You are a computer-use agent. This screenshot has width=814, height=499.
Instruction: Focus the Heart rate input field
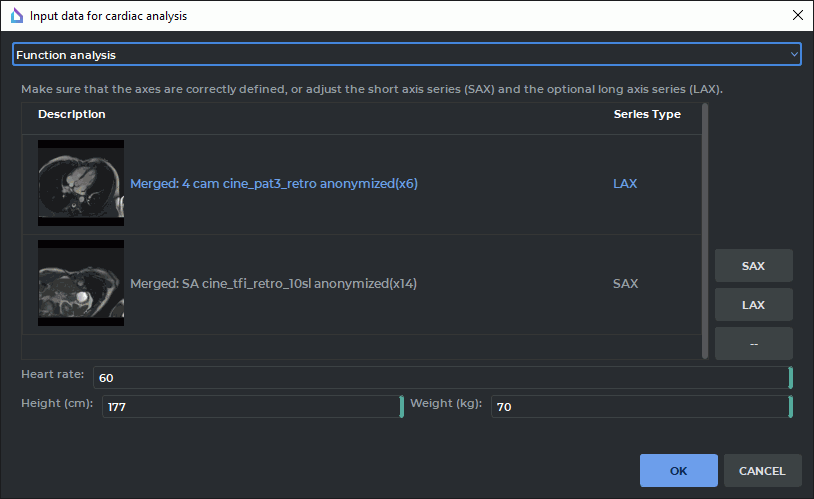coord(440,377)
